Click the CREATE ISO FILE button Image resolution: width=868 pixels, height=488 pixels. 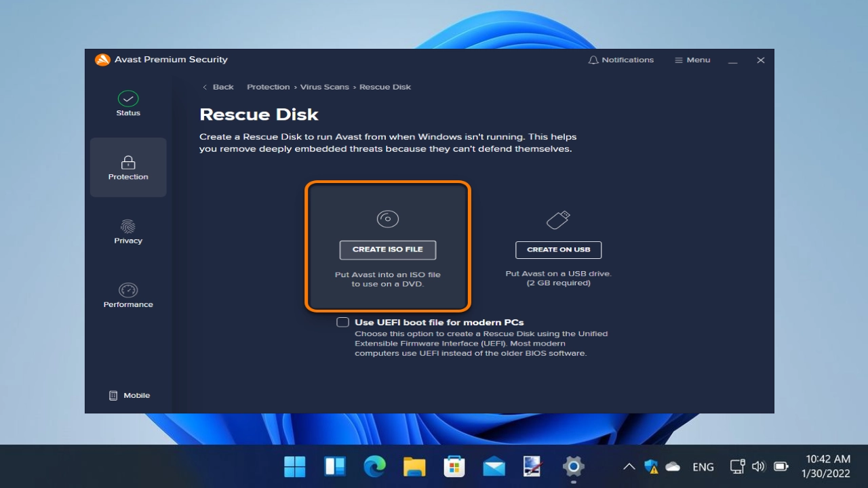click(388, 249)
